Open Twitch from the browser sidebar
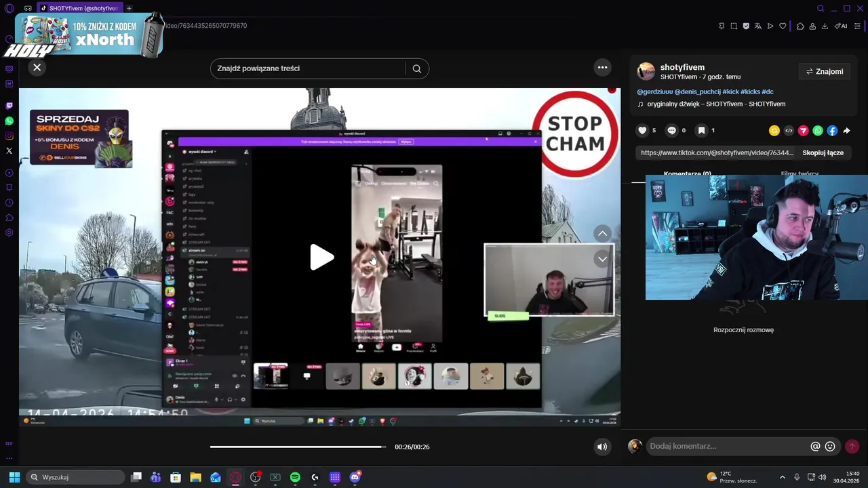Viewport: 868px width, 488px height. 9,106
